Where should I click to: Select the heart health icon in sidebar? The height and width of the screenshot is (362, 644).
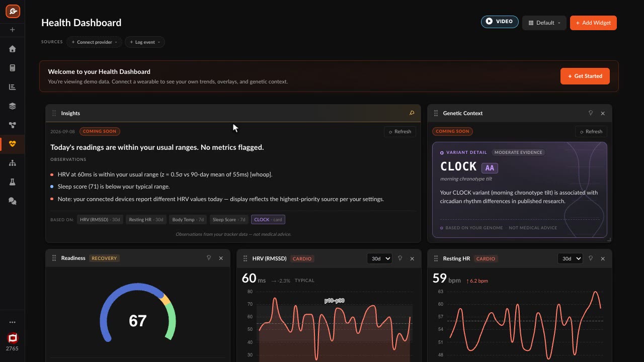pyautogui.click(x=13, y=144)
